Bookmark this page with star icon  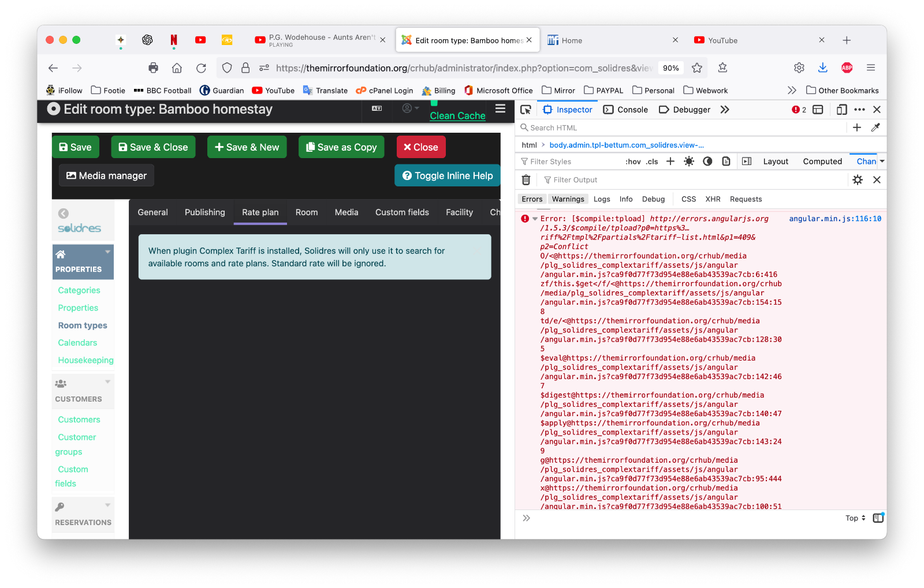[x=697, y=68]
